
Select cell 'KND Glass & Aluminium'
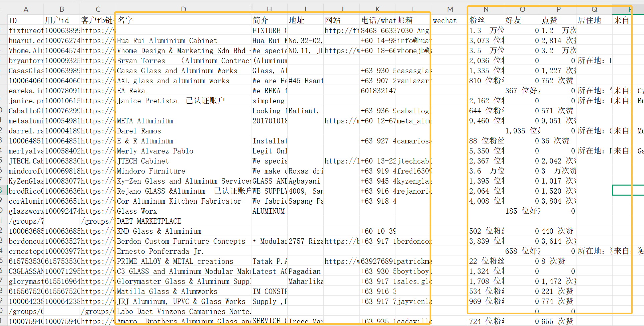click(184, 231)
